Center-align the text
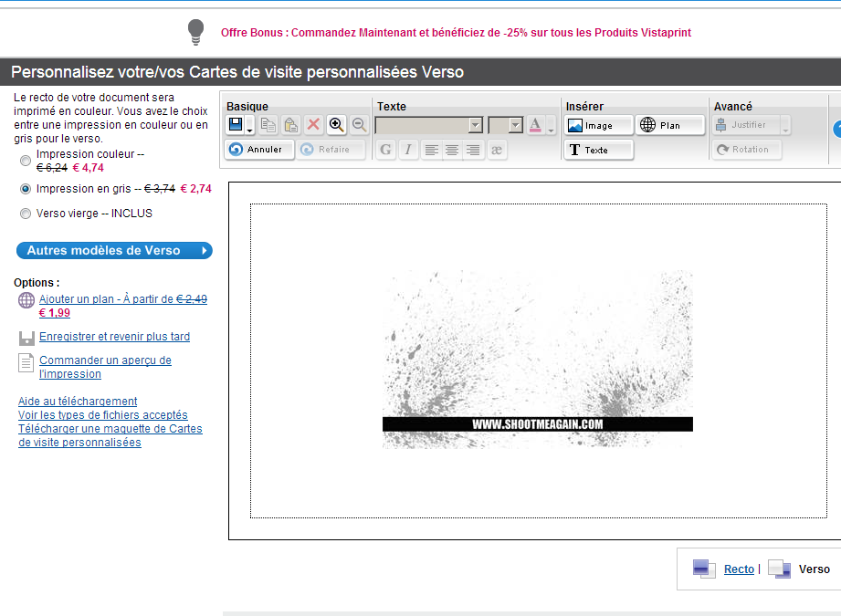 [452, 150]
